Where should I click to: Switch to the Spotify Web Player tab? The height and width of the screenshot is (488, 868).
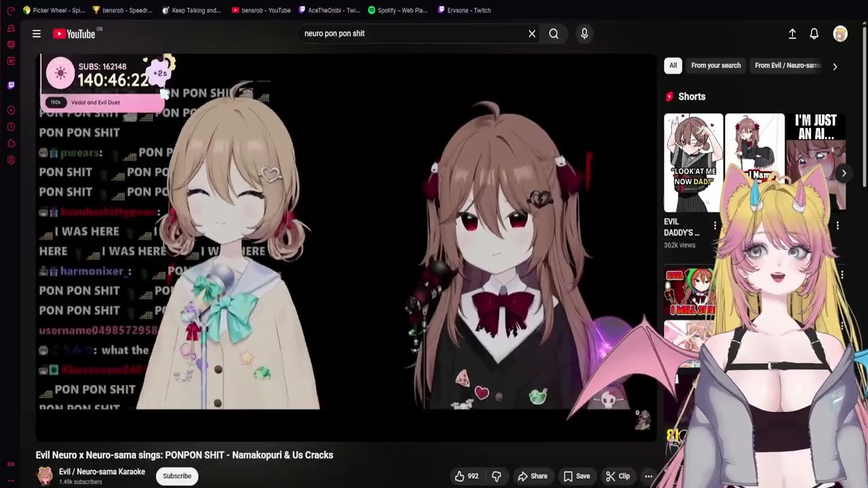[398, 10]
